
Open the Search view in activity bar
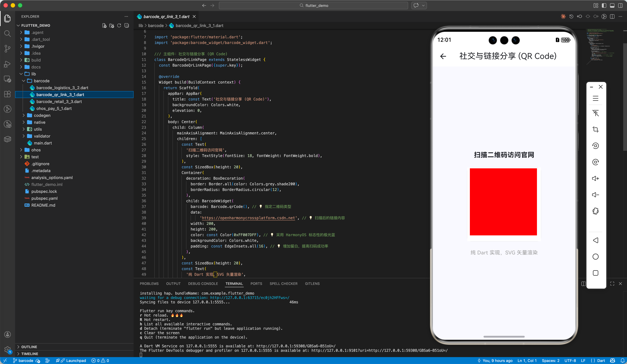pos(8,33)
